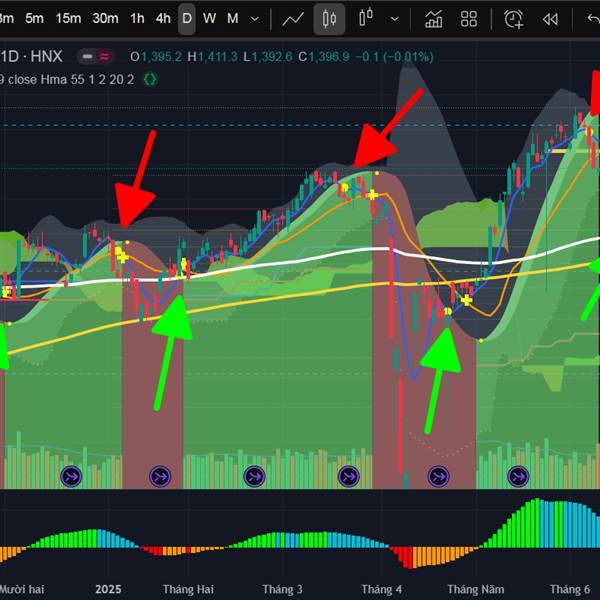Click the Tháng 4 axis label

point(382,589)
